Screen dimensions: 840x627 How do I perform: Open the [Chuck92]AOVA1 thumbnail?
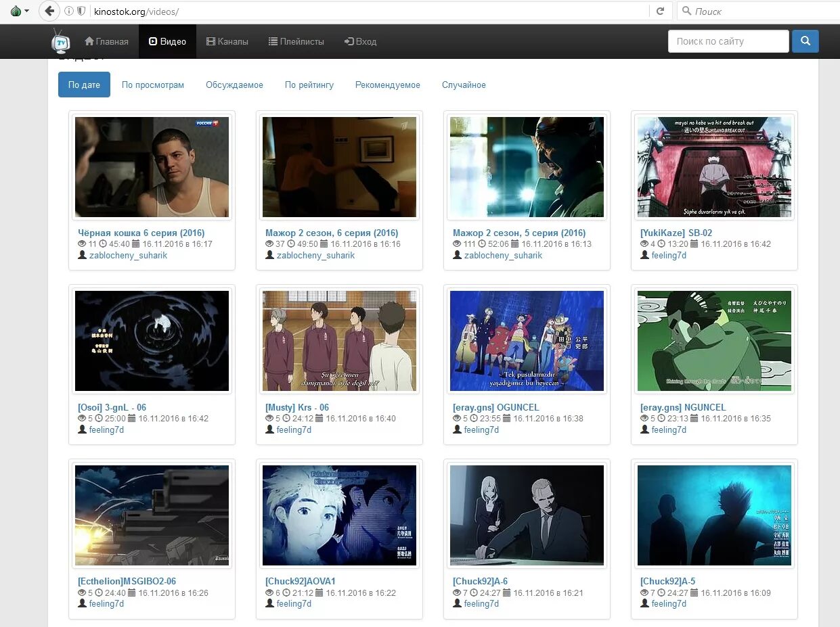click(x=339, y=515)
